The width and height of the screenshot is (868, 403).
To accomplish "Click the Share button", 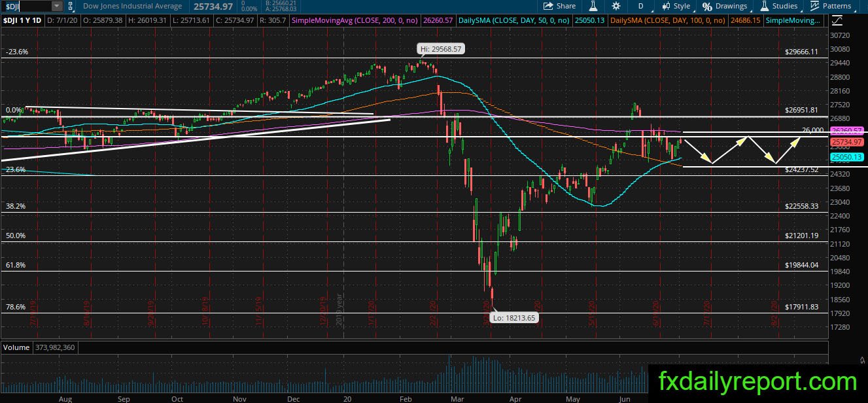I will [559, 6].
